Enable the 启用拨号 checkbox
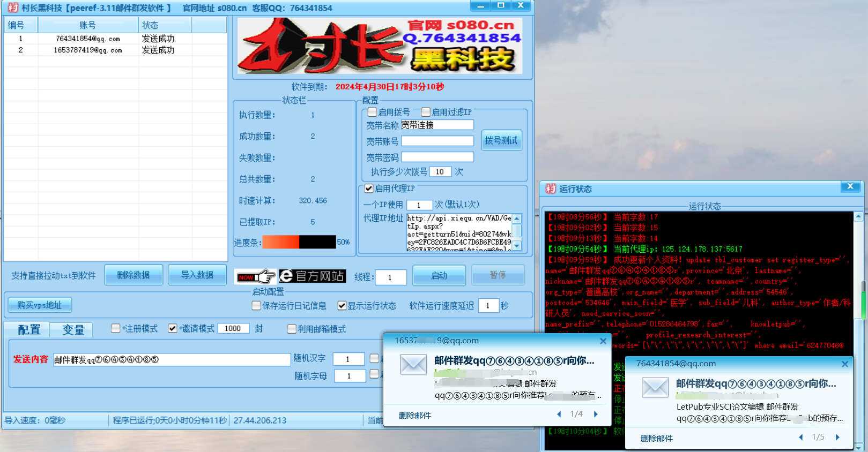The height and width of the screenshot is (452, 868). 372,112
